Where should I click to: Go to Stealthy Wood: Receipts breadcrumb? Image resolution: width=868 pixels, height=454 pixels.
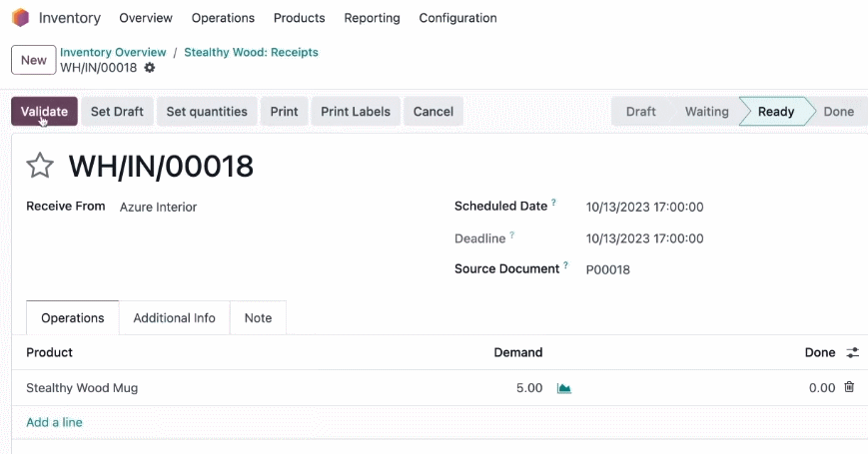[252, 52]
